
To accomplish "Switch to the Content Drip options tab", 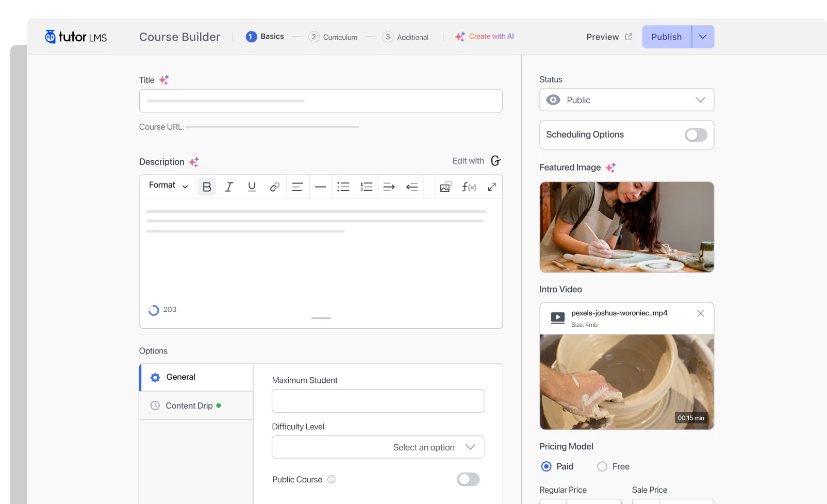I will [x=189, y=406].
